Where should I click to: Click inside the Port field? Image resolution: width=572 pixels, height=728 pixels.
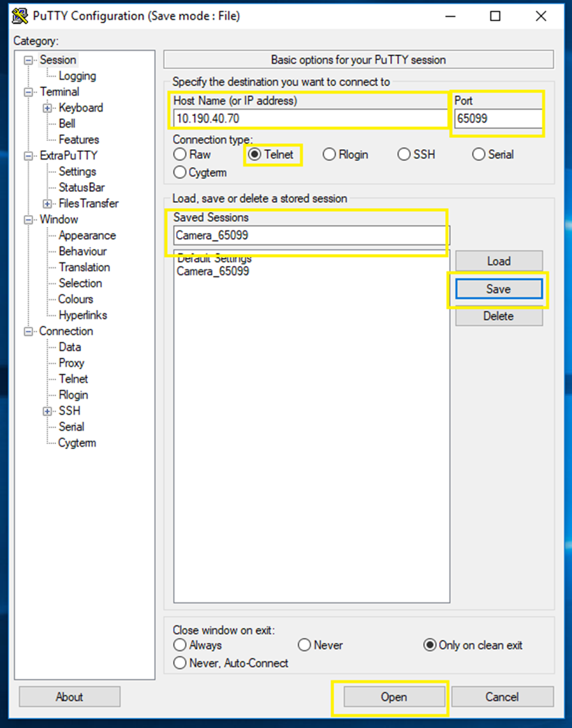point(498,118)
